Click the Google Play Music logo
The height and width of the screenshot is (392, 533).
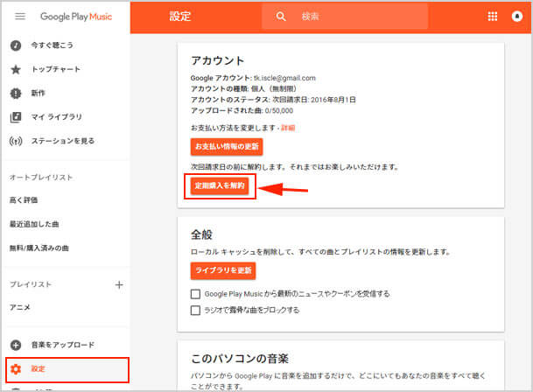[x=76, y=17]
